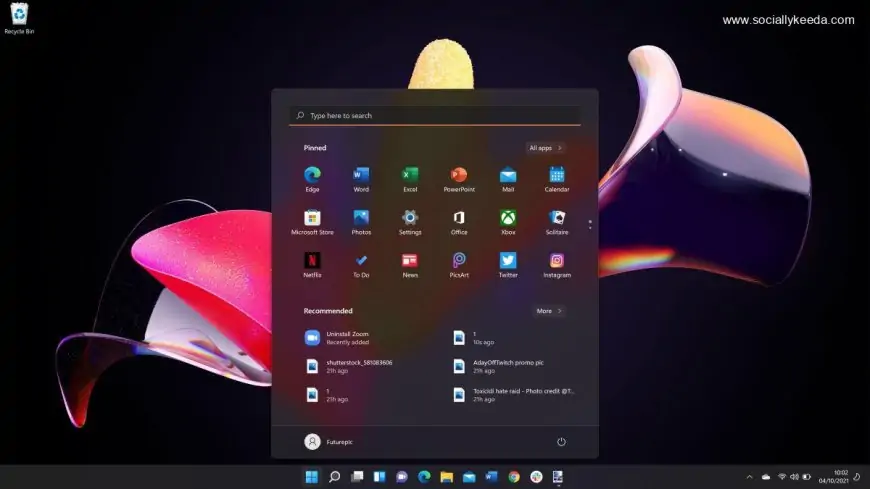The height and width of the screenshot is (489, 870).
Task: Open the pinned Twitter app
Action: tap(508, 265)
